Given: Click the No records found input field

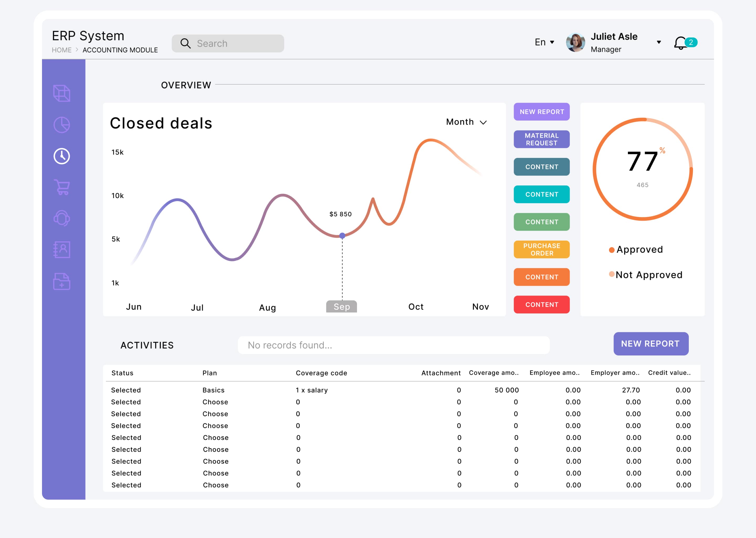Looking at the screenshot, I should pyautogui.click(x=393, y=345).
